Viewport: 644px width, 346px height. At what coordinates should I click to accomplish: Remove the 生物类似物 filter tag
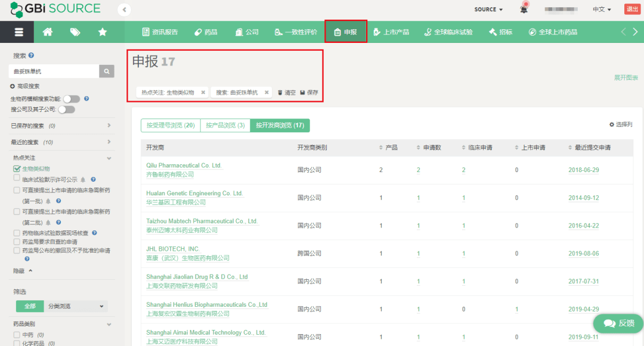coord(203,93)
